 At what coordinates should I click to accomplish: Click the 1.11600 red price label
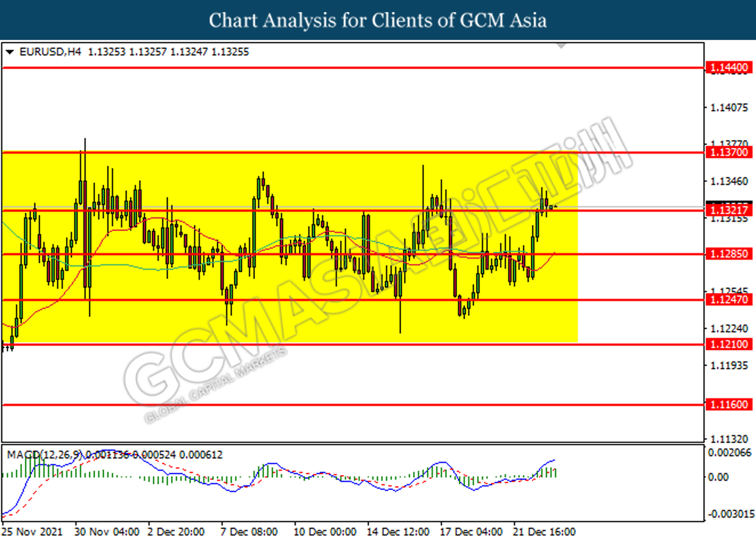pyautogui.click(x=729, y=404)
